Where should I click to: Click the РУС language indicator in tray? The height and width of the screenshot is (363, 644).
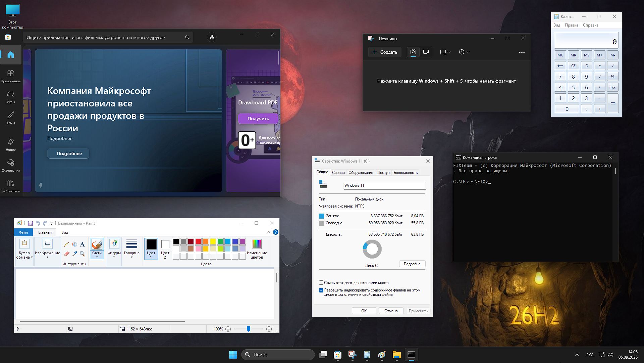[590, 355]
